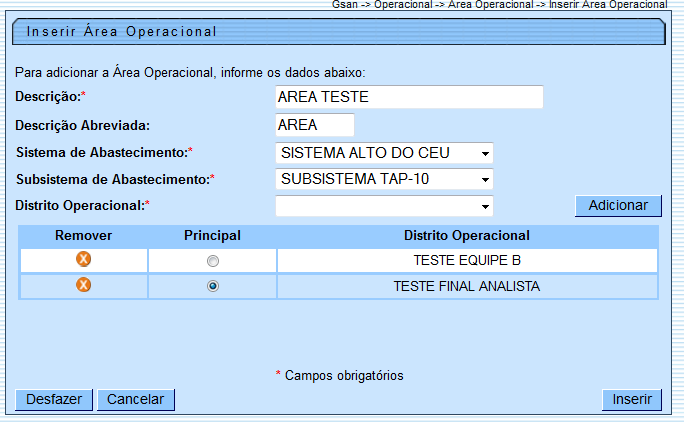
Task: Open the empty Distrito Operacional dropdown
Action: (x=384, y=205)
